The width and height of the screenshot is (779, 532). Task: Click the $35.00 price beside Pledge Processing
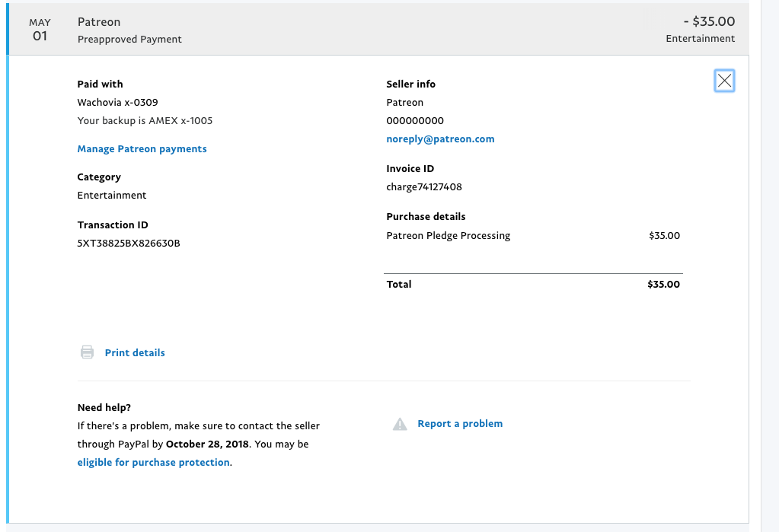(x=664, y=235)
